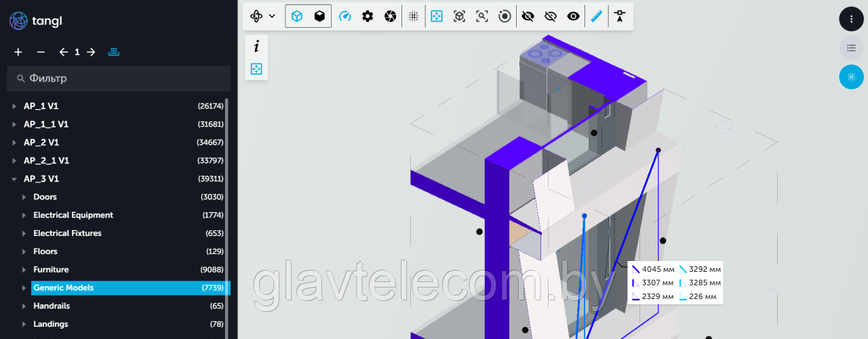Viewport: 868px width, 339px height.
Task: Click the 2329 мм measurement value
Action: (658, 296)
